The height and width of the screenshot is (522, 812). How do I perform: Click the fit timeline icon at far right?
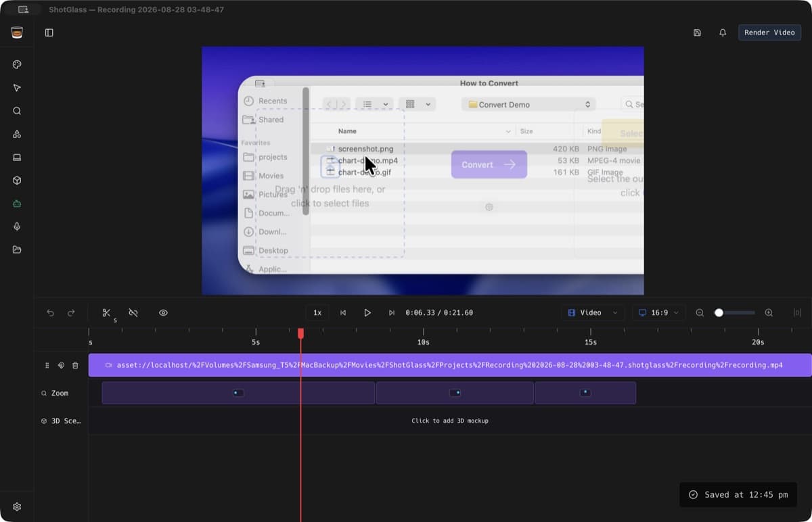(797, 313)
